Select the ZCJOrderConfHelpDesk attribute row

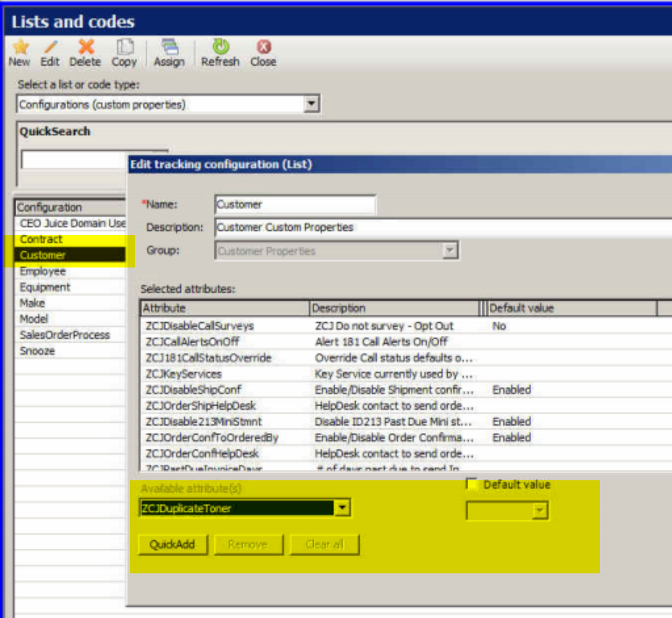(406, 454)
